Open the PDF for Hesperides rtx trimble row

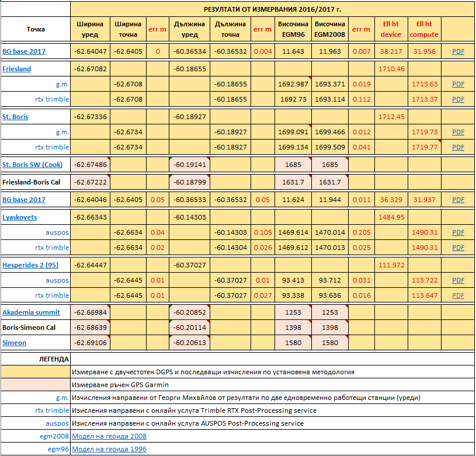(458, 295)
